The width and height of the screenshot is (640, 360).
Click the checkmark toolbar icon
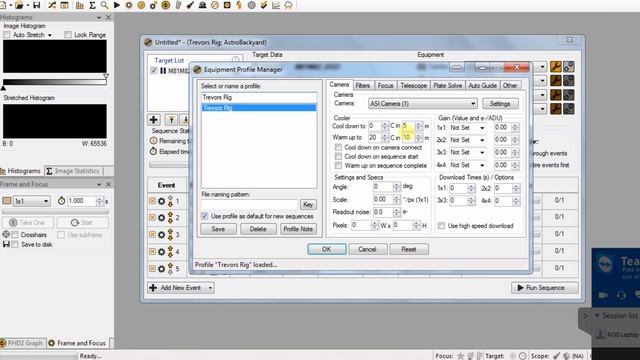264,5
